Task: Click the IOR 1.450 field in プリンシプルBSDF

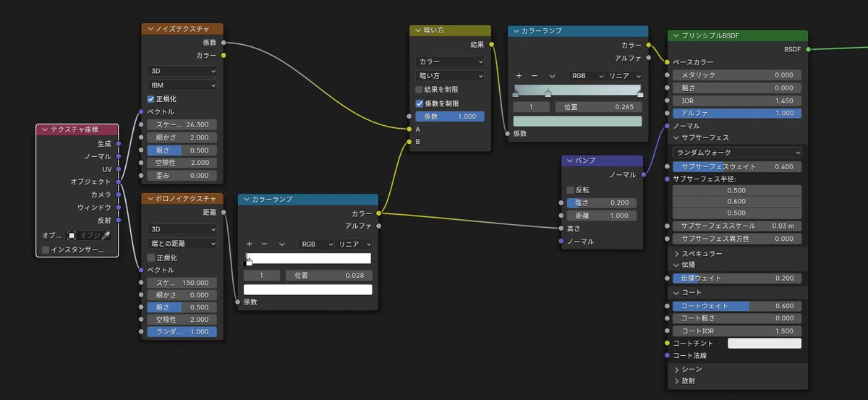Action: [737, 101]
